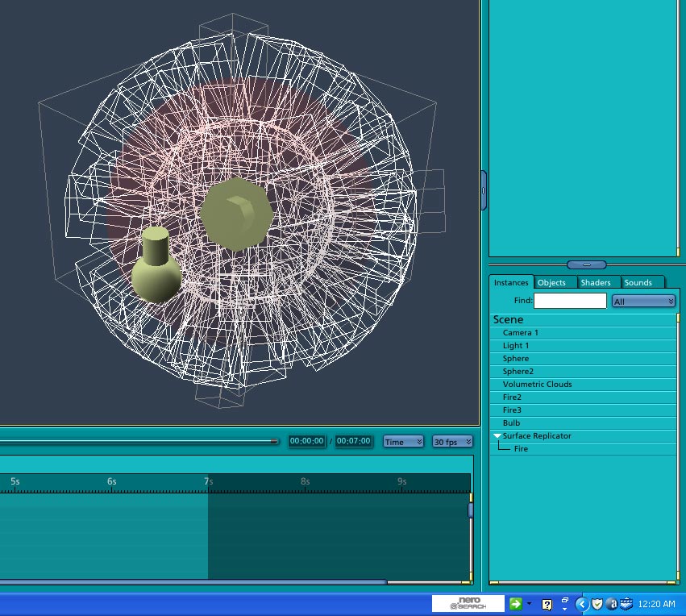The width and height of the screenshot is (686, 616).
Task: Click the restore windows icon in the taskbar
Action: click(x=565, y=600)
